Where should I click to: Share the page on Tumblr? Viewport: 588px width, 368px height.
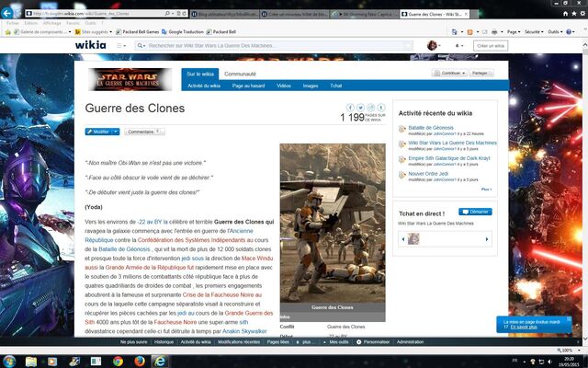coord(381,108)
